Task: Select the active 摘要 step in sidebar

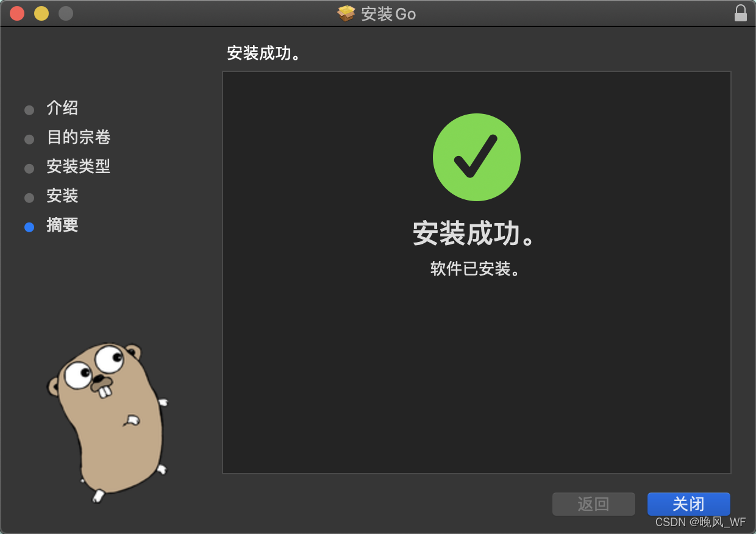Action: point(62,225)
